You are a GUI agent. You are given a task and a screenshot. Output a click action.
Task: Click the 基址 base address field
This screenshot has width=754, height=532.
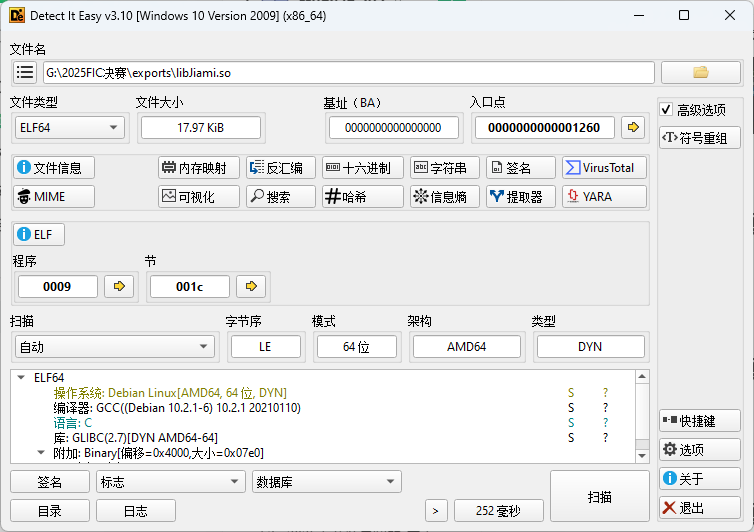[393, 127]
